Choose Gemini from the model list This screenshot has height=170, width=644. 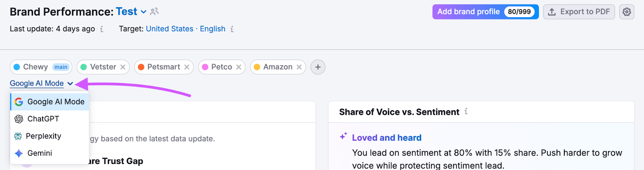pos(39,153)
